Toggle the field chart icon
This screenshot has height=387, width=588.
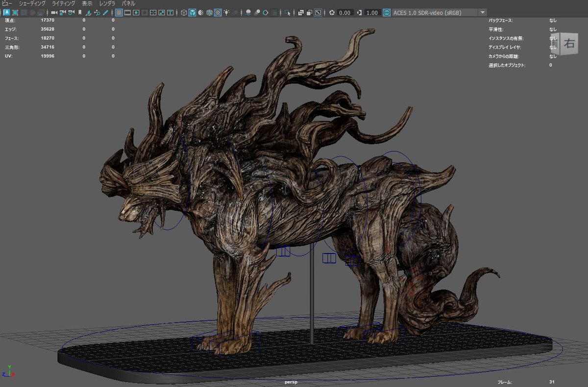point(153,12)
